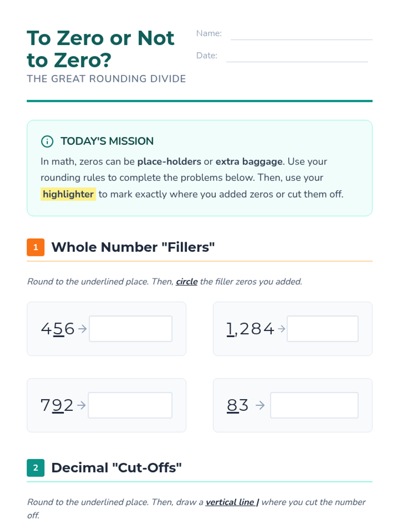
Task: Click the arrow icon after 1,284
Action: [x=281, y=329]
